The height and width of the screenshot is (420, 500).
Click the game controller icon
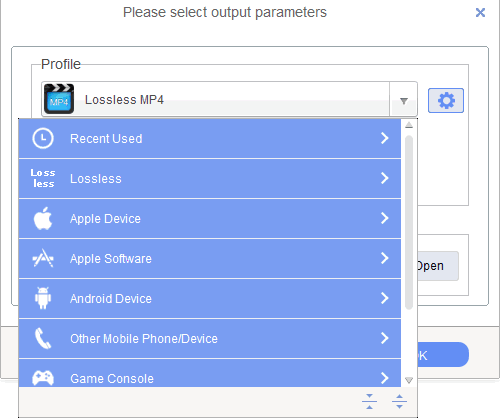point(43,378)
